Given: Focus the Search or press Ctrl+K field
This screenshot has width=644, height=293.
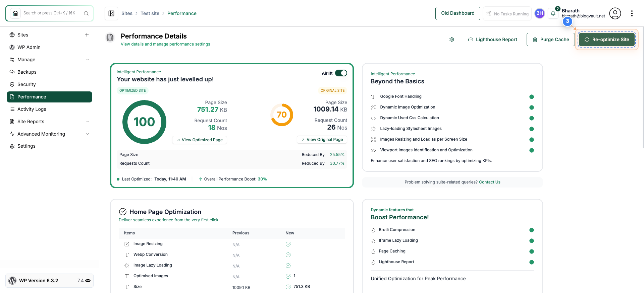Looking at the screenshot, I should (49, 13).
